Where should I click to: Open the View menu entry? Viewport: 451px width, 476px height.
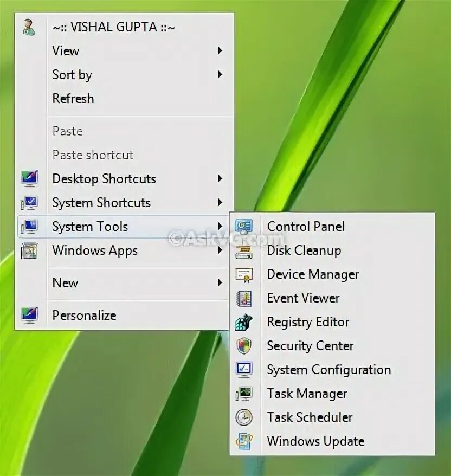(x=125, y=51)
